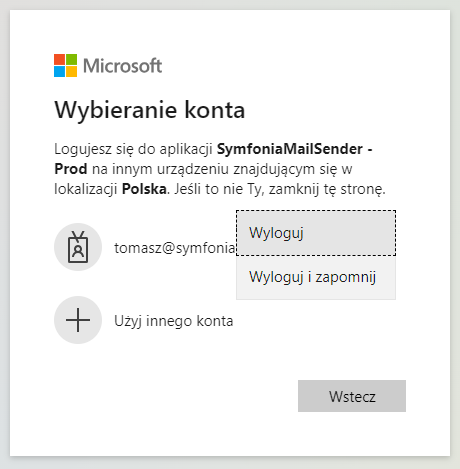This screenshot has width=460, height=469.
Task: Click the blue square in Microsoft logo
Action: pos(59,71)
